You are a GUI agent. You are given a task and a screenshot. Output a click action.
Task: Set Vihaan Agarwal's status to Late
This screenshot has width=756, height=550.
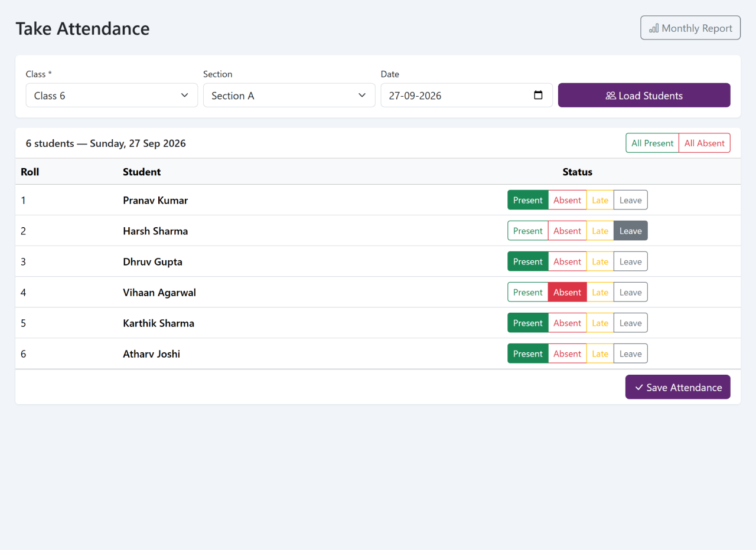(x=600, y=292)
